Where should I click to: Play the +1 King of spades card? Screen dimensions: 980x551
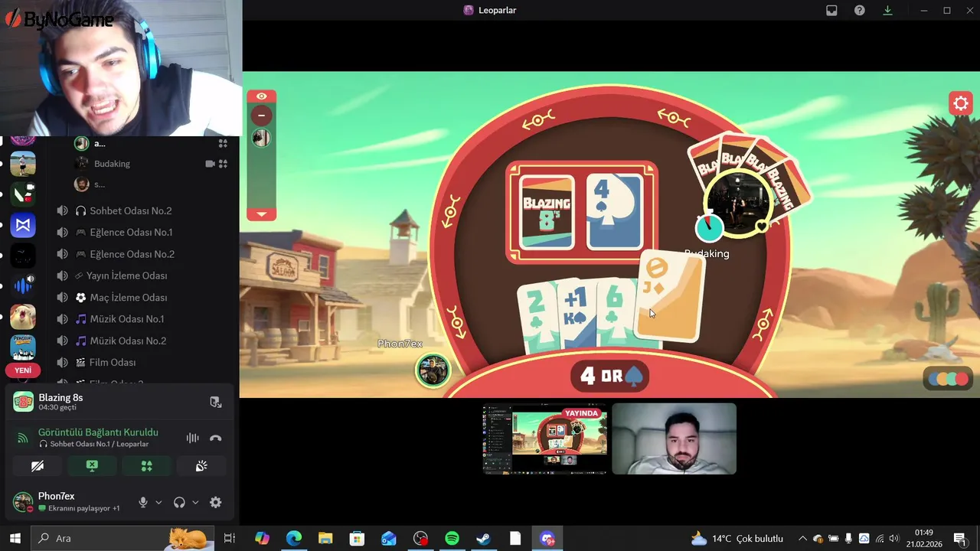tap(579, 314)
